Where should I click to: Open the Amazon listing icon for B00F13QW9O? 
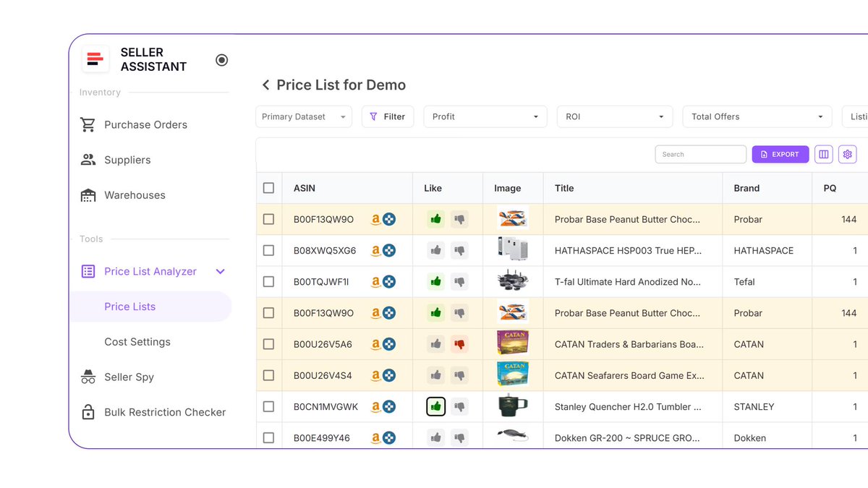[x=376, y=219]
